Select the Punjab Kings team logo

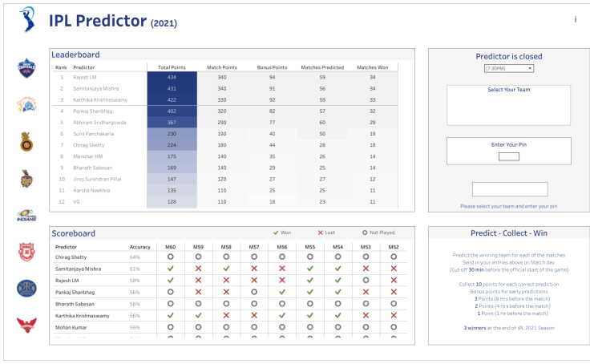26,252
